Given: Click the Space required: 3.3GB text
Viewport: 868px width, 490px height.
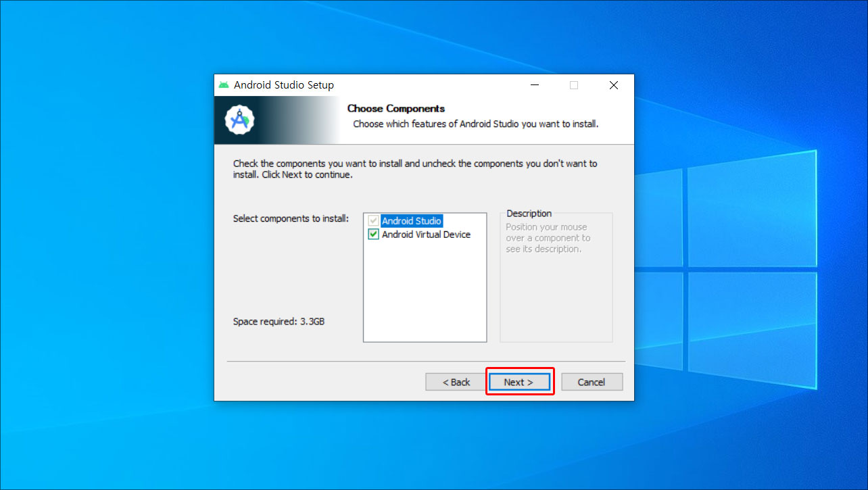Looking at the screenshot, I should point(279,322).
